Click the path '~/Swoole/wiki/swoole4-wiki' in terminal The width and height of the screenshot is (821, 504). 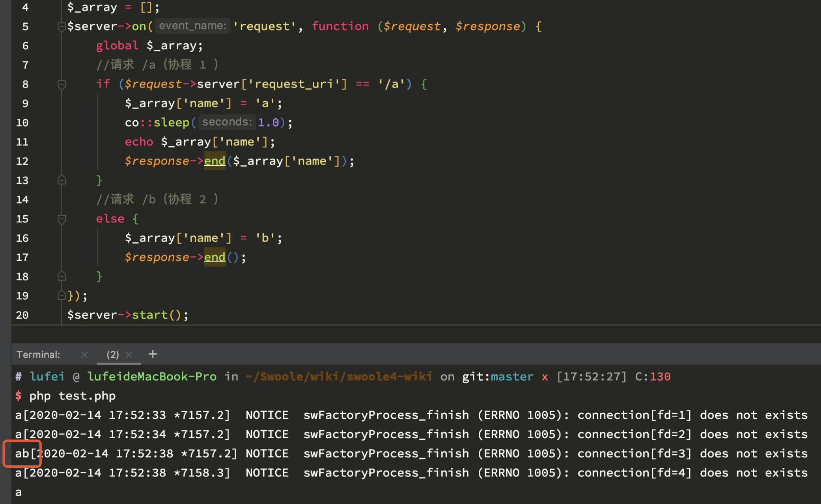(x=339, y=377)
